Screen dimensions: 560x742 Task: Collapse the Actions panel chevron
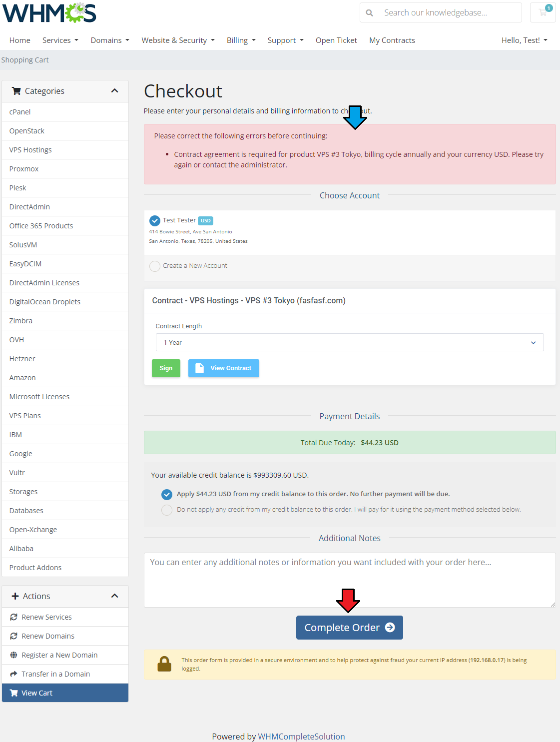(114, 596)
